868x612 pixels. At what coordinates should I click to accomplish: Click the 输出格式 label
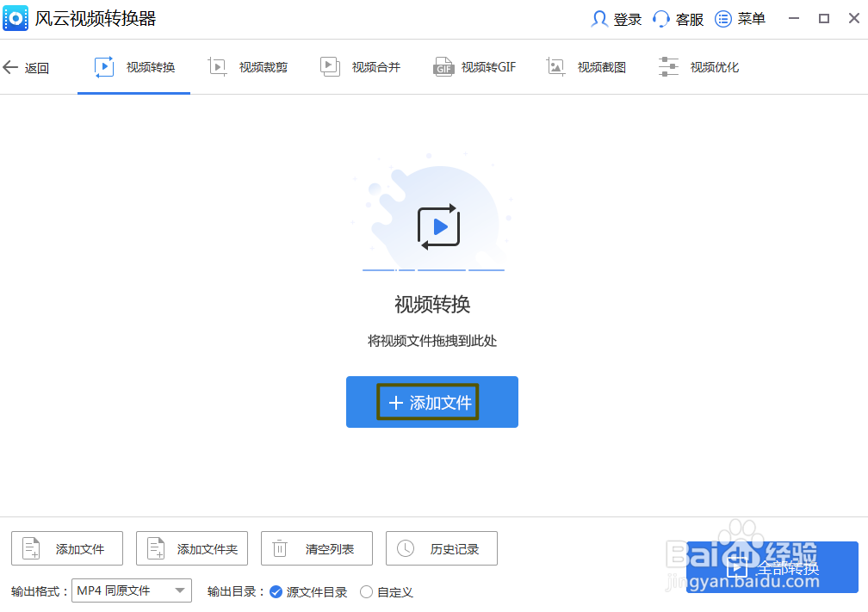pos(40,591)
